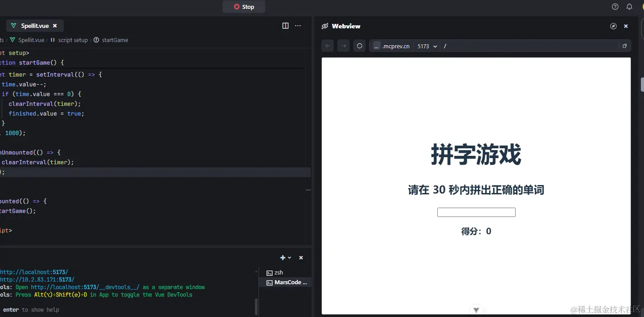
Task: Click the down-arrow button below the Webview
Action: pos(476,310)
